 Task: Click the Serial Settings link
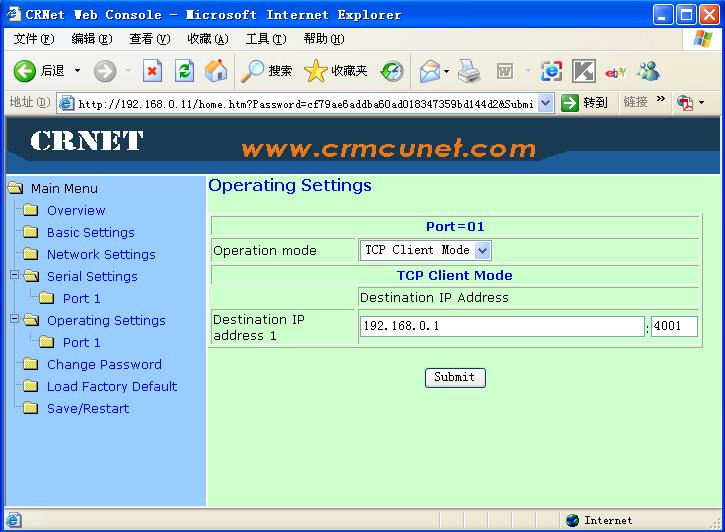[x=92, y=276]
